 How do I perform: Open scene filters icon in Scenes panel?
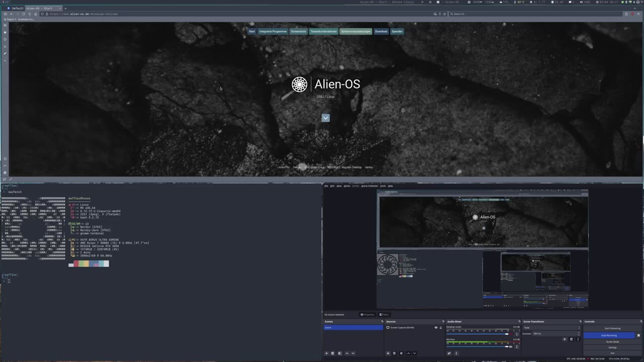click(x=340, y=353)
